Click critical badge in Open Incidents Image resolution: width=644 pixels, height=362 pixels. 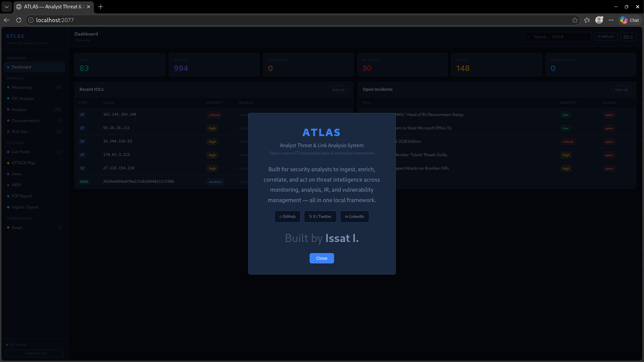click(x=568, y=142)
